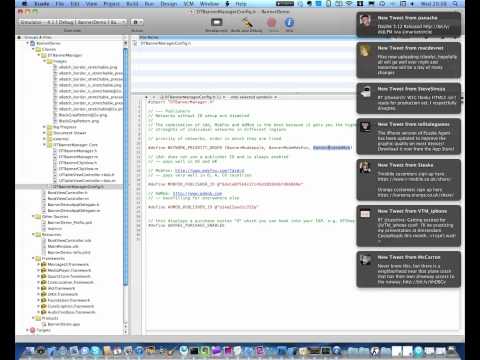Select MediaPlayer.framework icon in Frameworks

click(x=43, y=270)
